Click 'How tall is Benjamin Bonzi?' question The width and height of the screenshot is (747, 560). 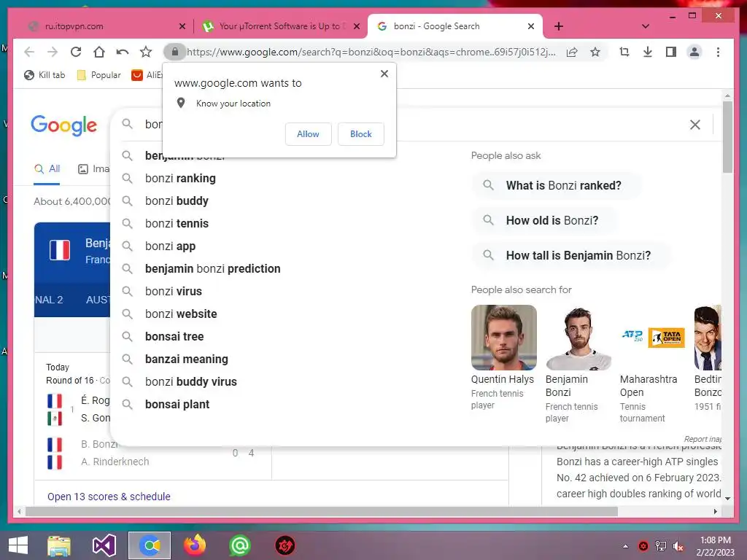(x=570, y=256)
